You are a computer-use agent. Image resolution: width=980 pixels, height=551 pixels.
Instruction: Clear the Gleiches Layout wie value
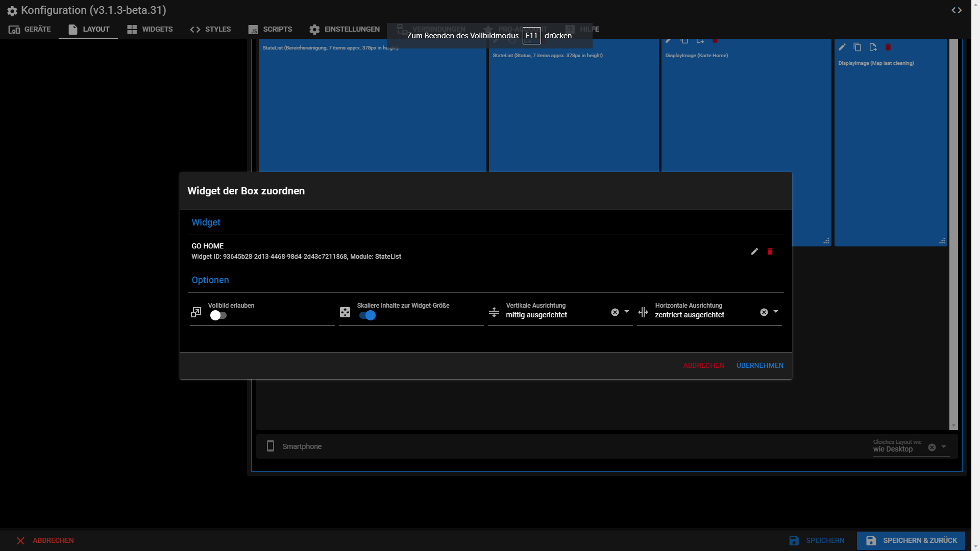click(x=932, y=447)
